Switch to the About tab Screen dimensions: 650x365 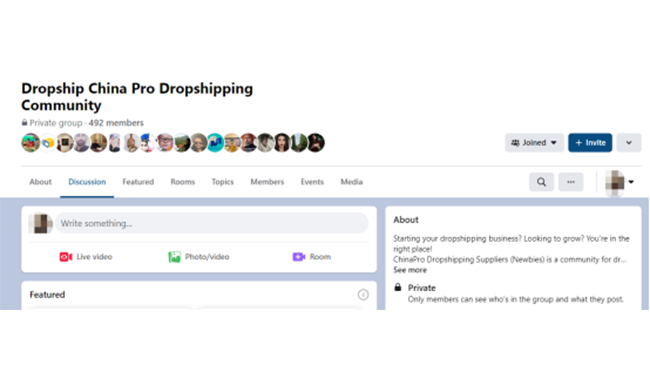point(40,182)
